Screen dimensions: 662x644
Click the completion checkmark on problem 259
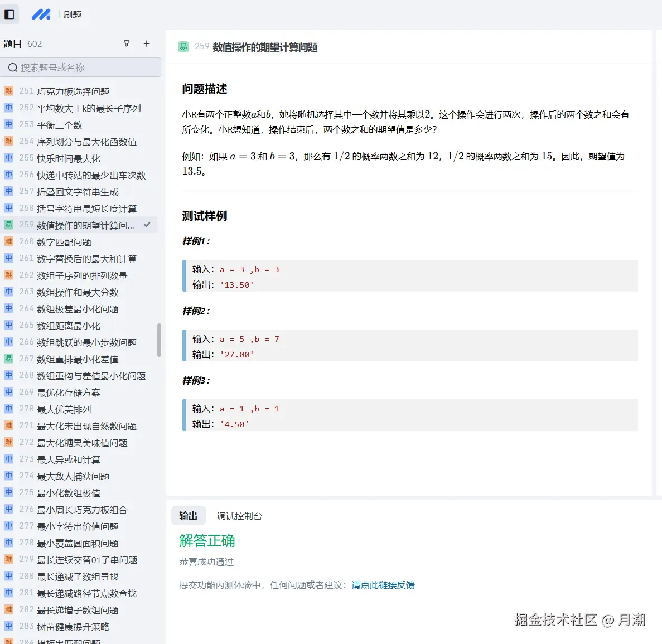tap(147, 225)
